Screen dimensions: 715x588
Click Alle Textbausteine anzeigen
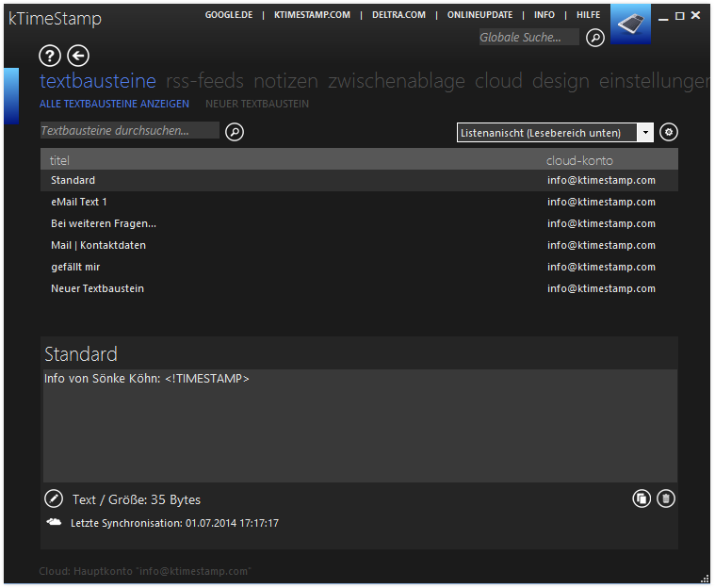(114, 104)
